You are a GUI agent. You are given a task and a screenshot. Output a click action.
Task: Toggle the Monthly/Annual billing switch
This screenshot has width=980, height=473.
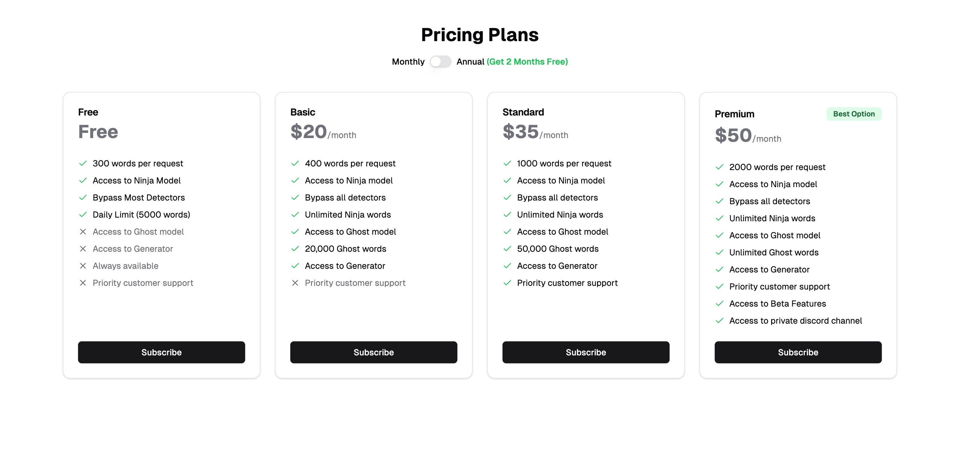(440, 62)
